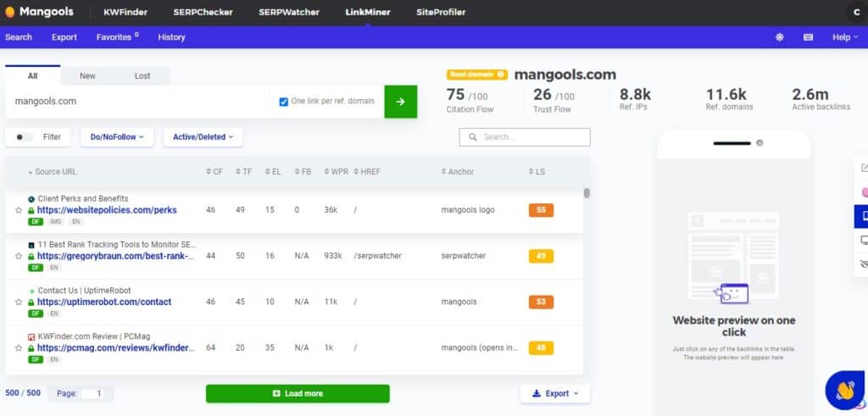The width and height of the screenshot is (868, 416).
Task: Select mobile preview icon in sidebar
Action: (863, 216)
